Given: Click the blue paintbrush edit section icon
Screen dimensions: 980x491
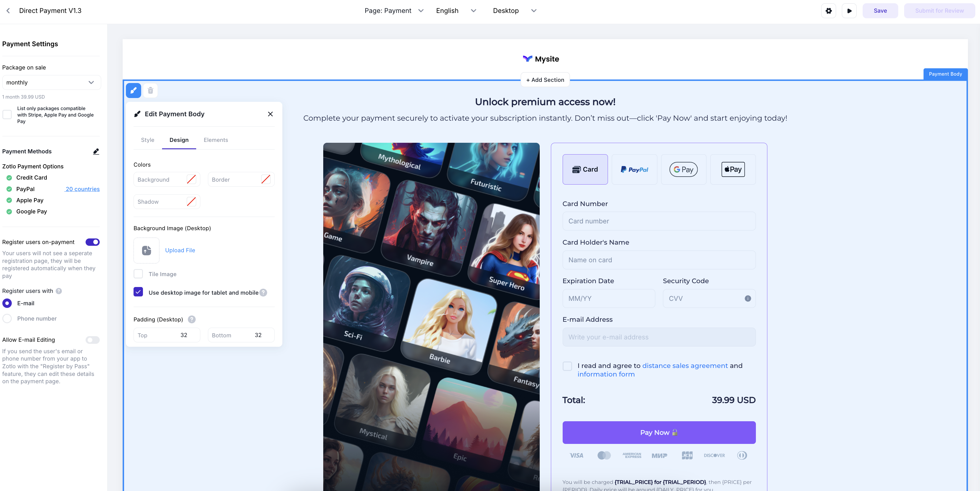Looking at the screenshot, I should (x=134, y=91).
